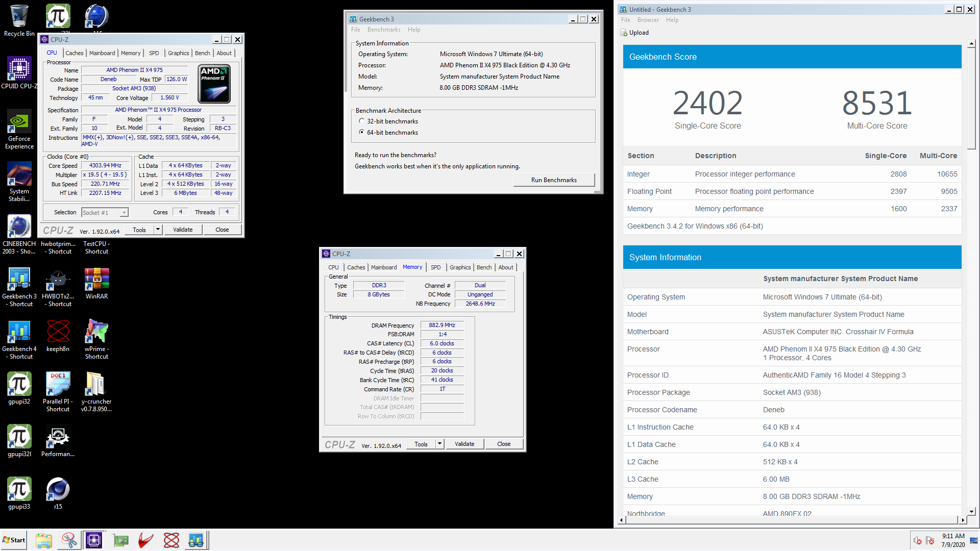980x551 pixels.
Task: Select 32-bit benchmarks radio option
Action: click(x=361, y=121)
